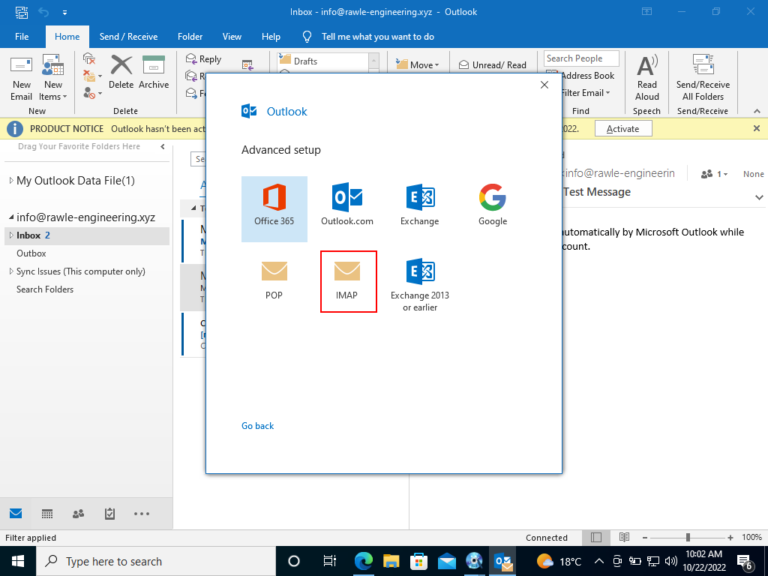The height and width of the screenshot is (576, 768).
Task: Click the Reply button in ribbon
Action: pos(203,59)
